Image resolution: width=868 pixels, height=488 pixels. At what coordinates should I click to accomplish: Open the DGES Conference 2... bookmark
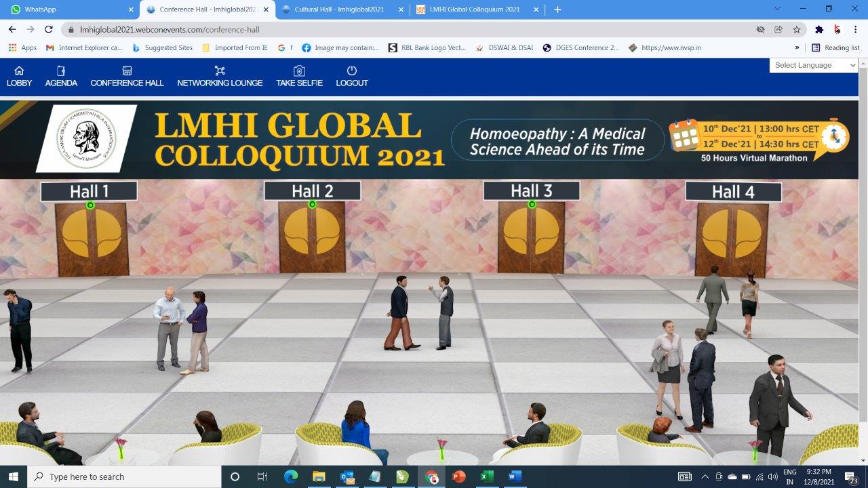[x=580, y=47]
